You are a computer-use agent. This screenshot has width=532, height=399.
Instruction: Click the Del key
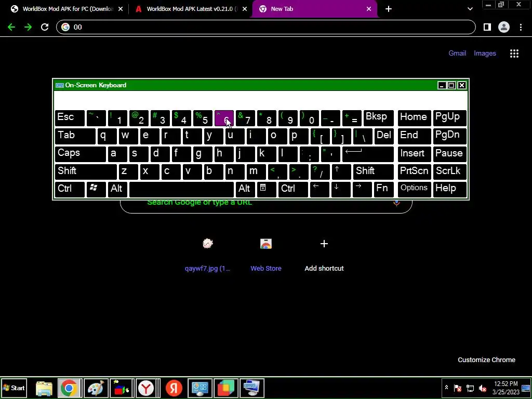tap(384, 136)
